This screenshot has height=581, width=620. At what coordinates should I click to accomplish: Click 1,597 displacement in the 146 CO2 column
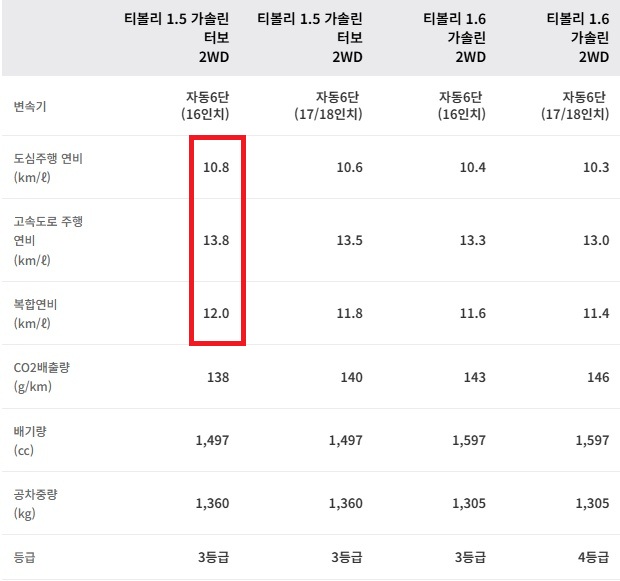pyautogui.click(x=592, y=440)
